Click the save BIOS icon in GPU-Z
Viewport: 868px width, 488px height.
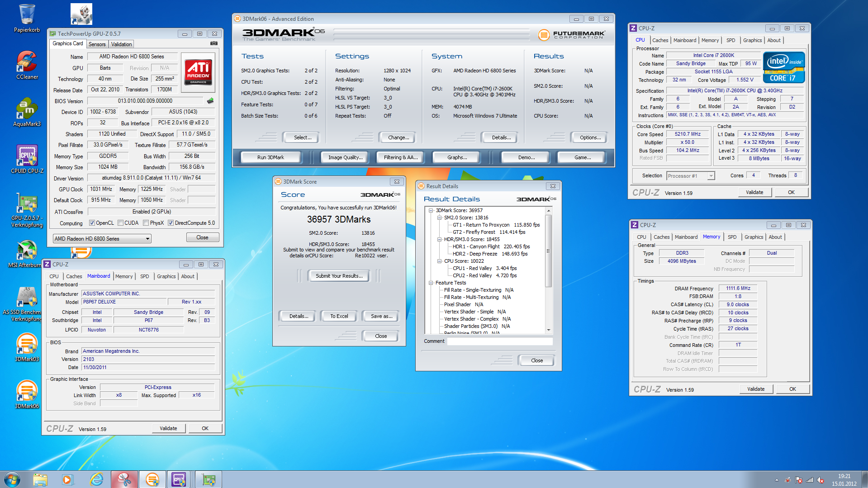tap(210, 101)
